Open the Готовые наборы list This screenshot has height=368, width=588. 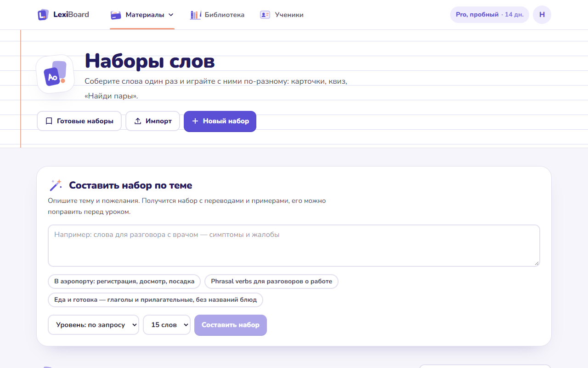79,121
